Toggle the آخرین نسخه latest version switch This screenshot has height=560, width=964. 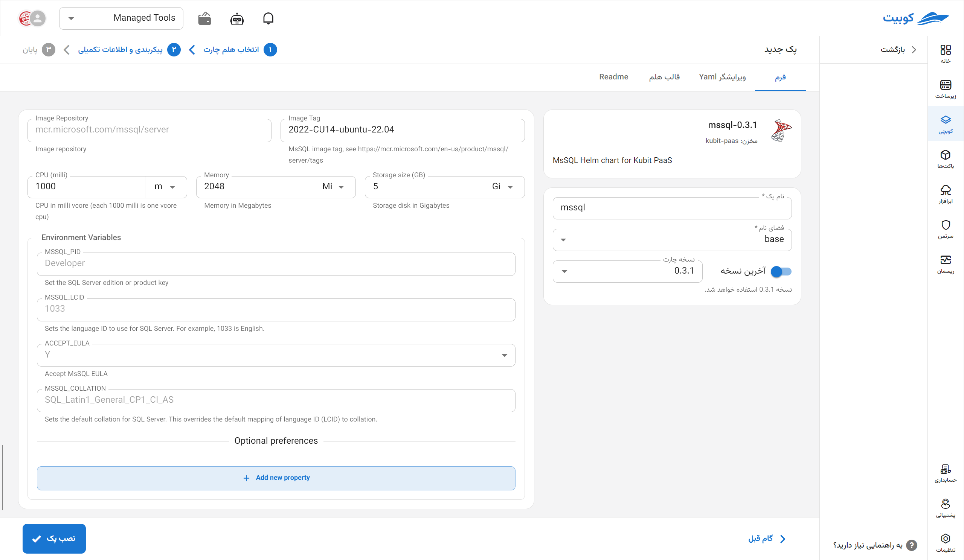781,271
